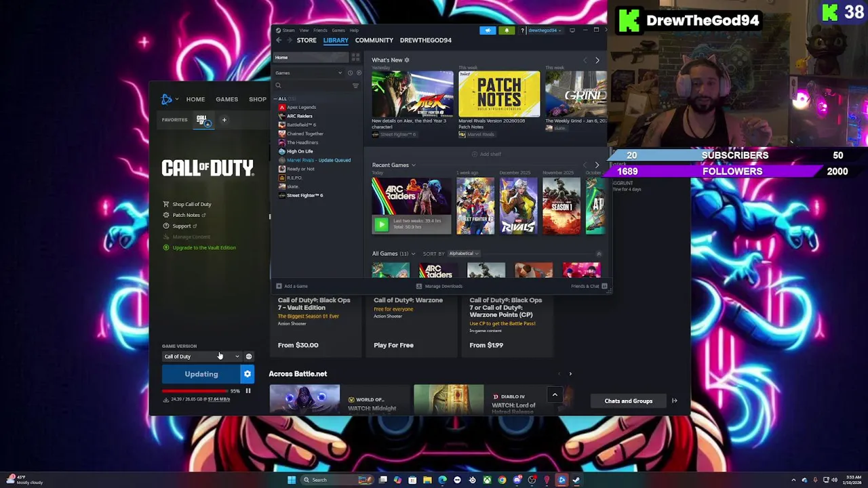
Task: Play ARC Raiders with green play button
Action: (x=381, y=224)
